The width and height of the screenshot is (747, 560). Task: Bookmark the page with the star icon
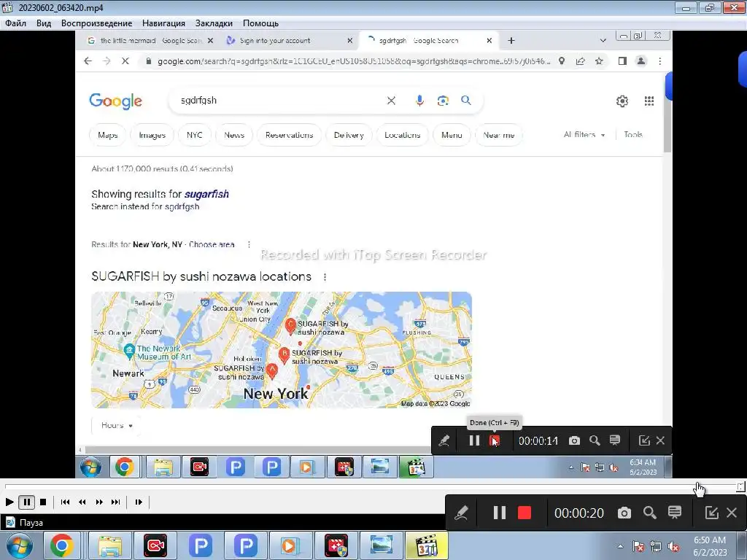[x=599, y=61]
